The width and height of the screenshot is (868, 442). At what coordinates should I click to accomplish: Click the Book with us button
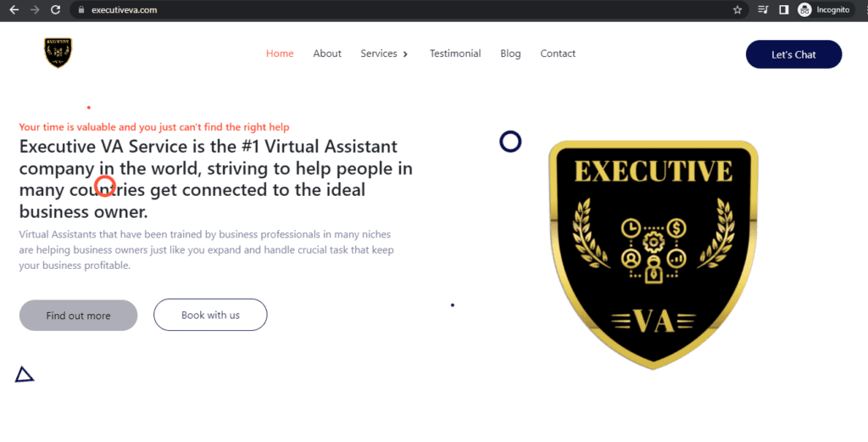tap(210, 315)
